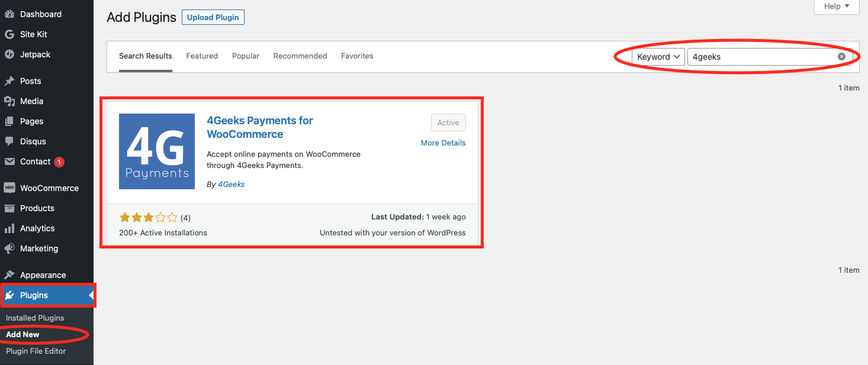Click the Media icon in sidebar

tap(9, 101)
